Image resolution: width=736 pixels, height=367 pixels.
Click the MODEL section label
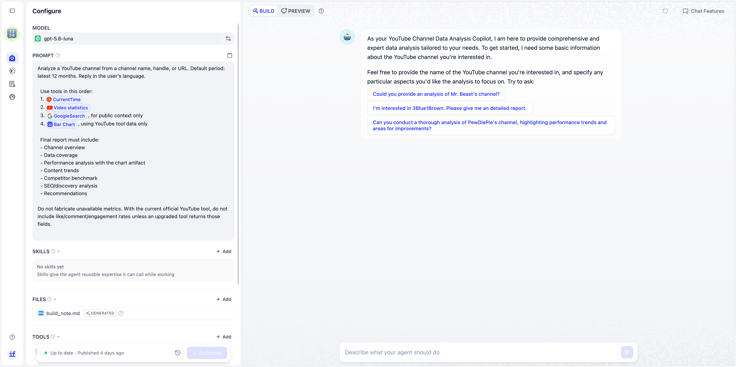point(41,28)
